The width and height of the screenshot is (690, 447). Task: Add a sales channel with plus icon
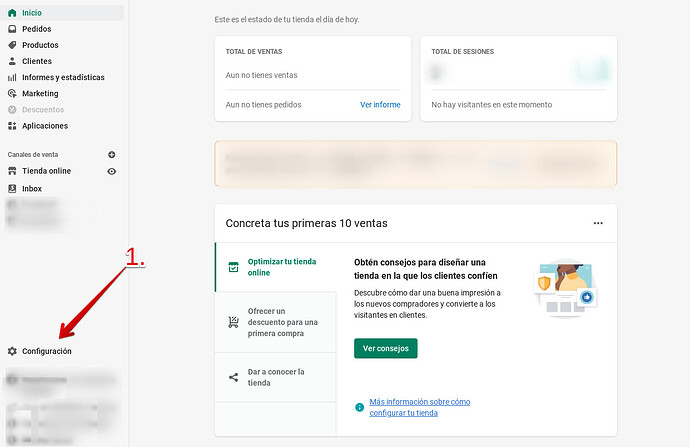coord(112,154)
